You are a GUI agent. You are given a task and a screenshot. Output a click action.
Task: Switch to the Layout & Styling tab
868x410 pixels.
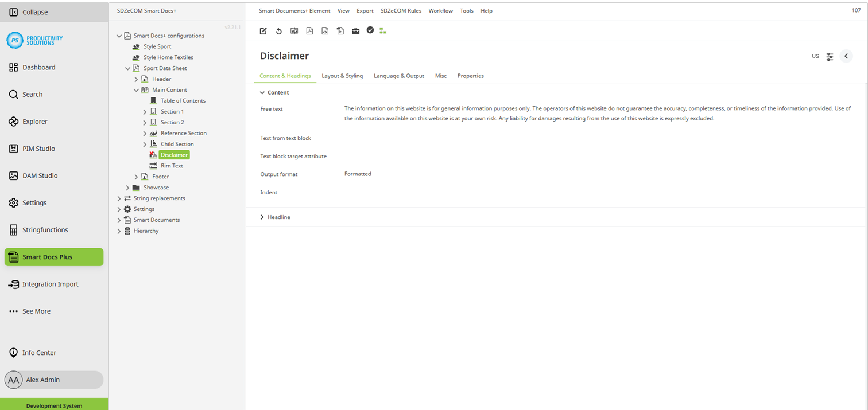342,76
